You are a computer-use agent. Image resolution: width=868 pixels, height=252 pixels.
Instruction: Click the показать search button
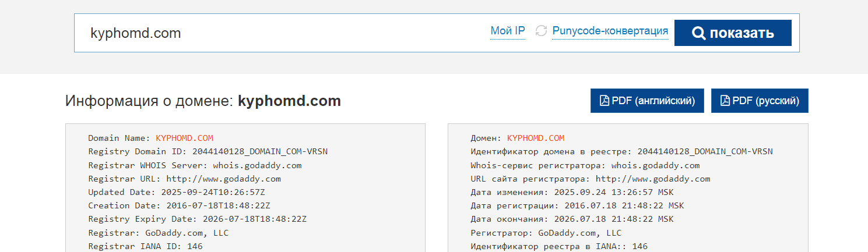[x=733, y=33]
